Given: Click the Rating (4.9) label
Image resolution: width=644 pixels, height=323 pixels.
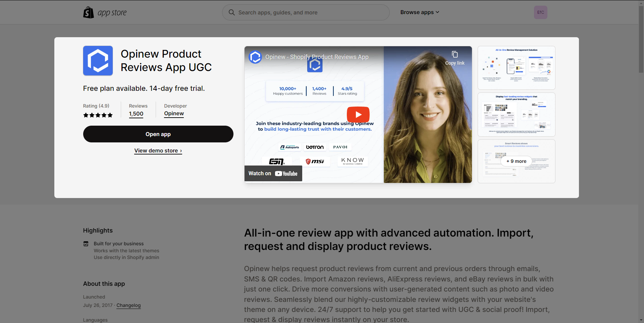Looking at the screenshot, I should 96,106.
